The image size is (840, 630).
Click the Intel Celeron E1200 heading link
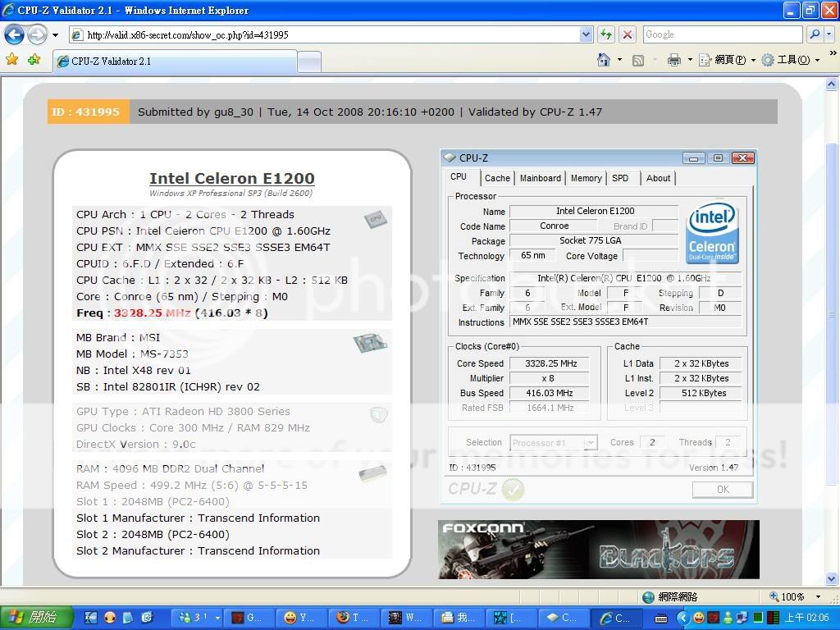tap(232, 178)
